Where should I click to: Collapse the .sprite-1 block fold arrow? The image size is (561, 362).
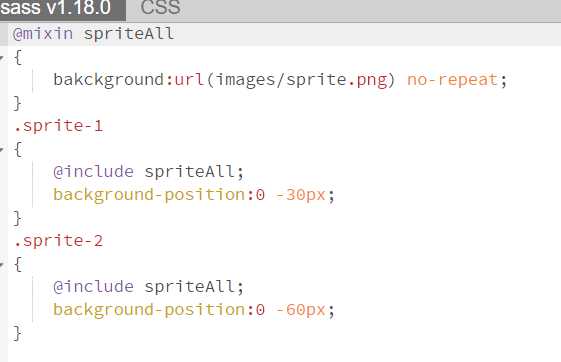[2, 149]
